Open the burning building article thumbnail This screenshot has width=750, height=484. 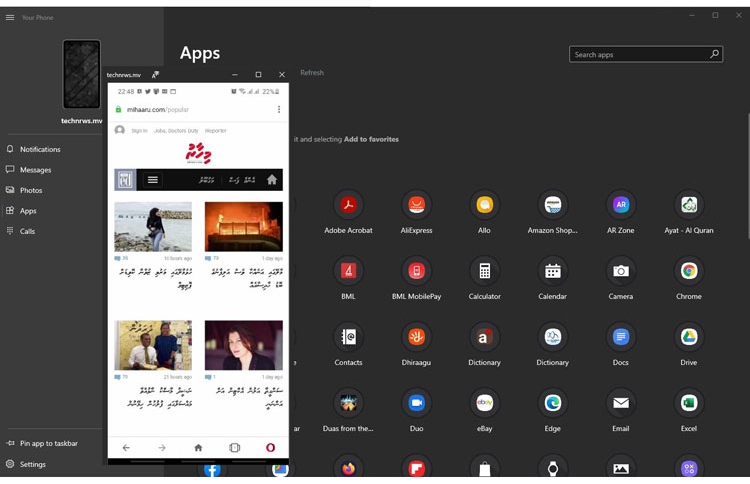tap(243, 227)
